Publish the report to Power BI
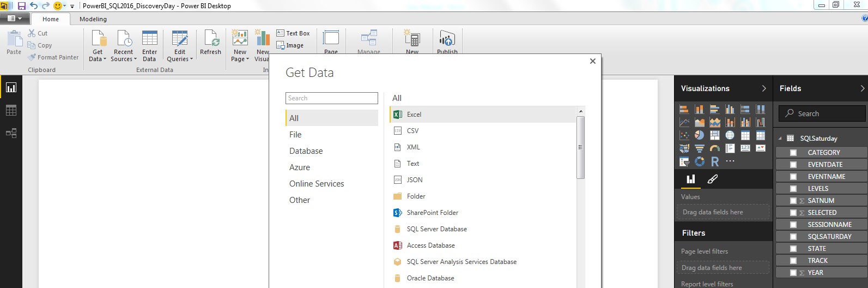 [x=447, y=43]
